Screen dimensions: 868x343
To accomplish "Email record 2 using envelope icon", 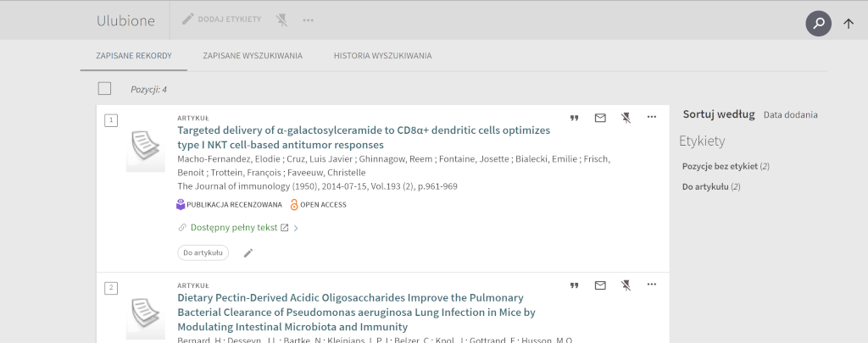I will click(600, 285).
